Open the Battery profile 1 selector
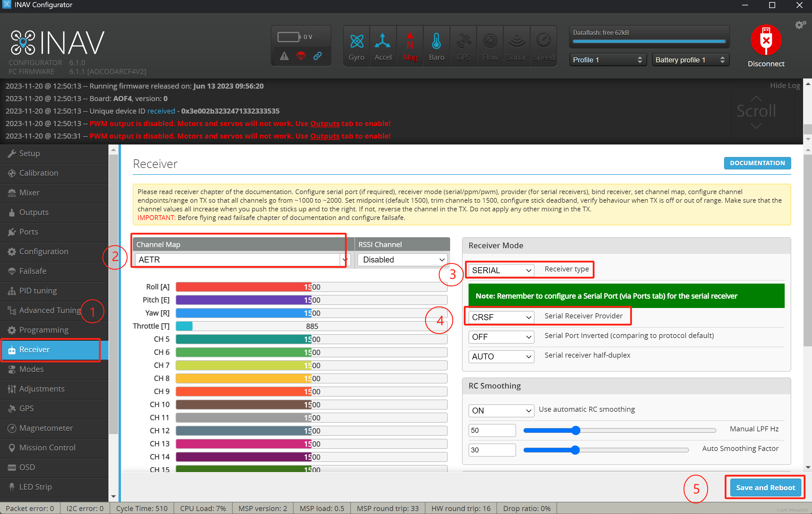The width and height of the screenshot is (812, 514). [x=690, y=60]
